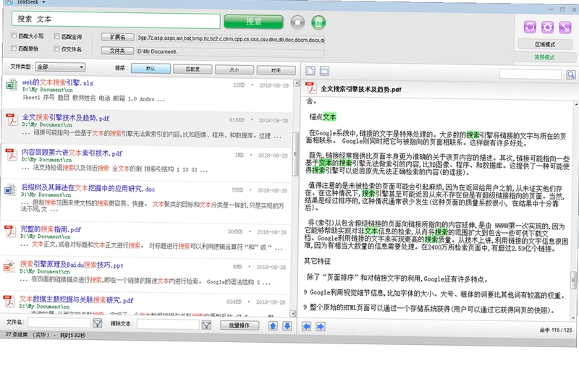Image resolution: width=579 pixels, height=392 pixels.
Task: Click the filter funnel next to 文件名 field
Action: (98, 324)
